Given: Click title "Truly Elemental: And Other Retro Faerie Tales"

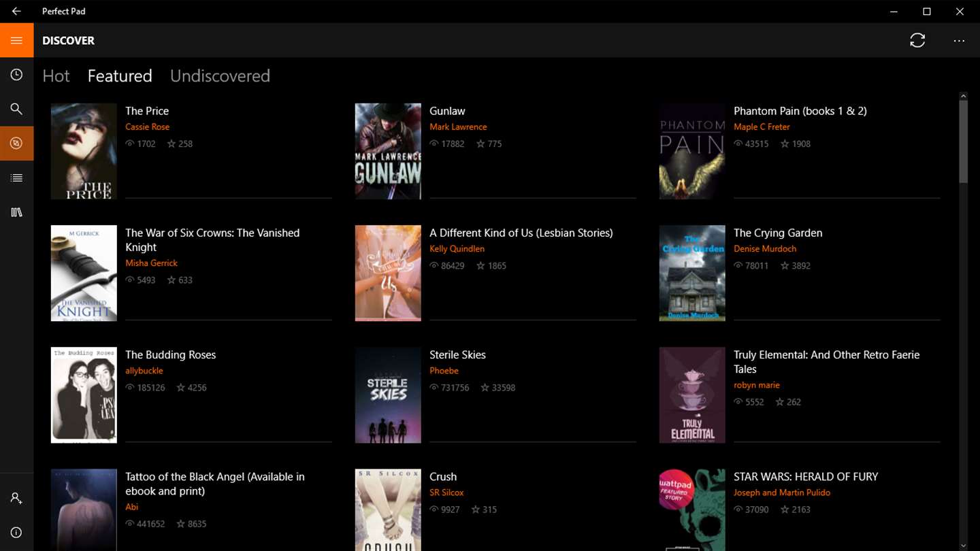Looking at the screenshot, I should click(826, 362).
